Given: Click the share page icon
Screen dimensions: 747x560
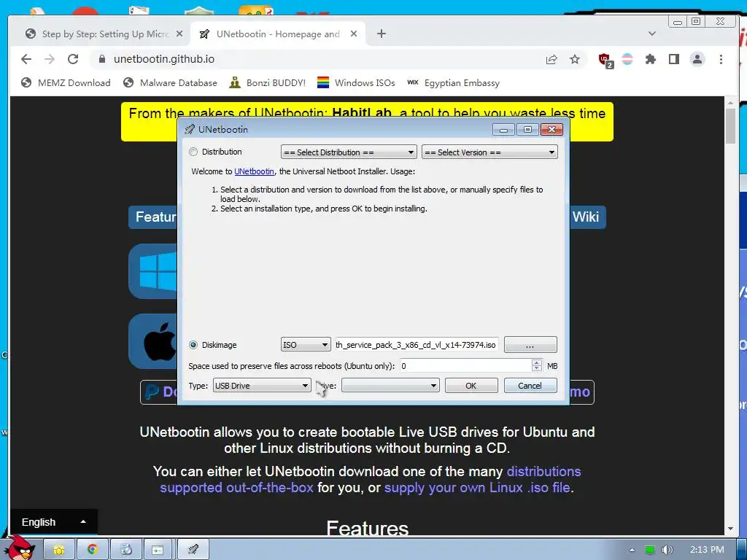Looking at the screenshot, I should click(x=551, y=59).
